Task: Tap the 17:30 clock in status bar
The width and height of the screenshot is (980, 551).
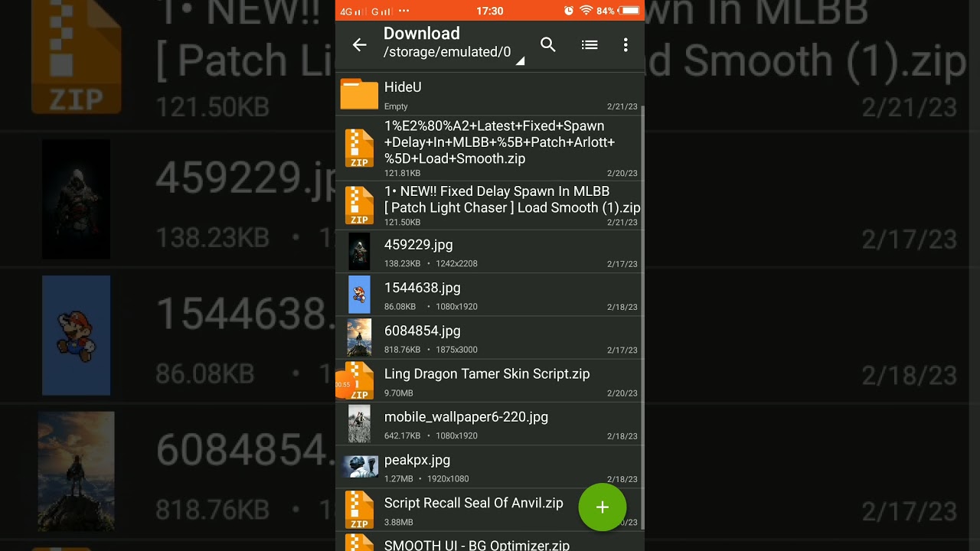Action: coord(490,11)
